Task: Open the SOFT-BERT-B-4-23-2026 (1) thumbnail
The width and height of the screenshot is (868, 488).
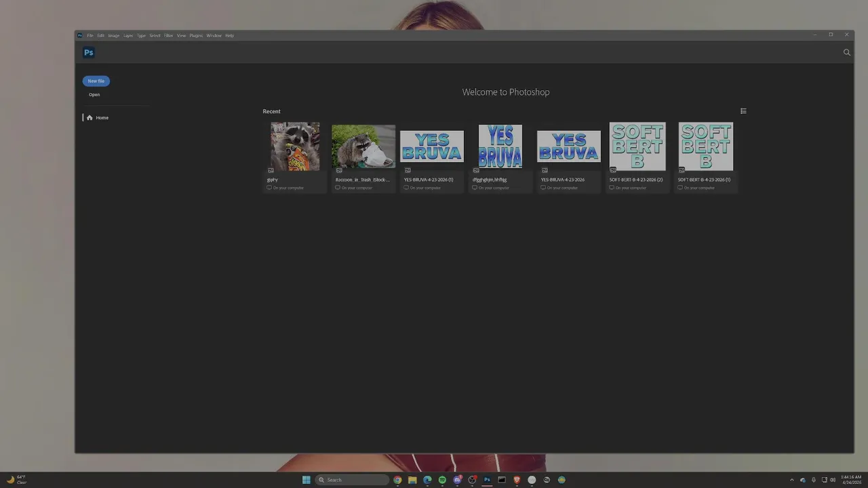Action: point(706,146)
